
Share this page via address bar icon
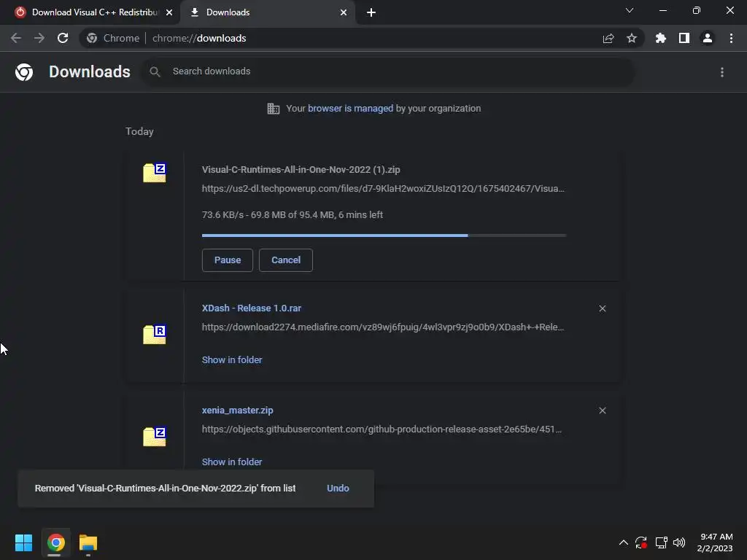608,38
